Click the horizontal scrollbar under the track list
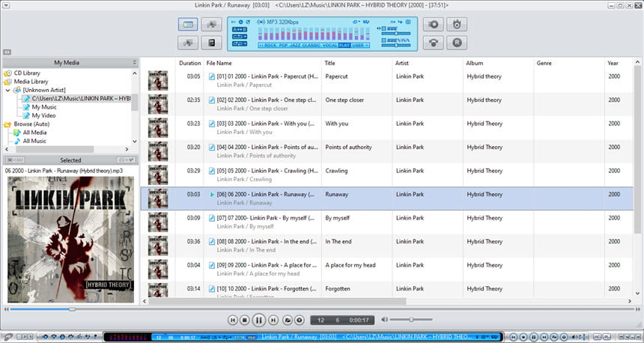644x343 pixels. 277,301
